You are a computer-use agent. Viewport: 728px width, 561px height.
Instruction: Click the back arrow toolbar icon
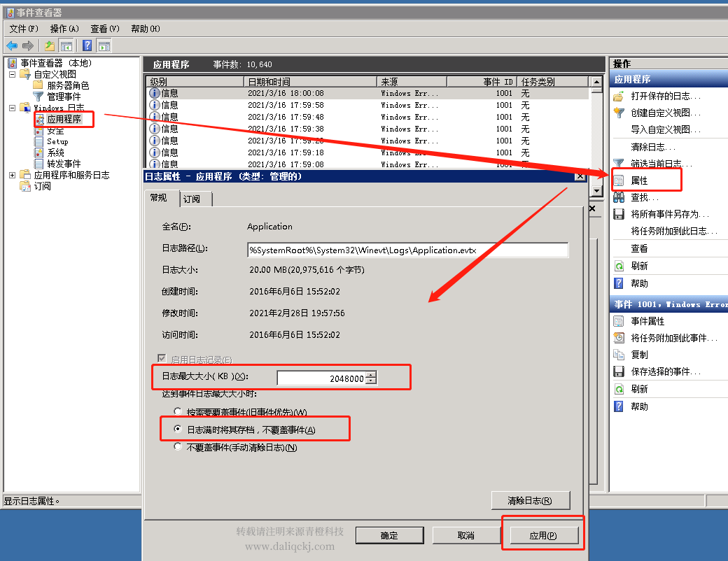(x=12, y=45)
